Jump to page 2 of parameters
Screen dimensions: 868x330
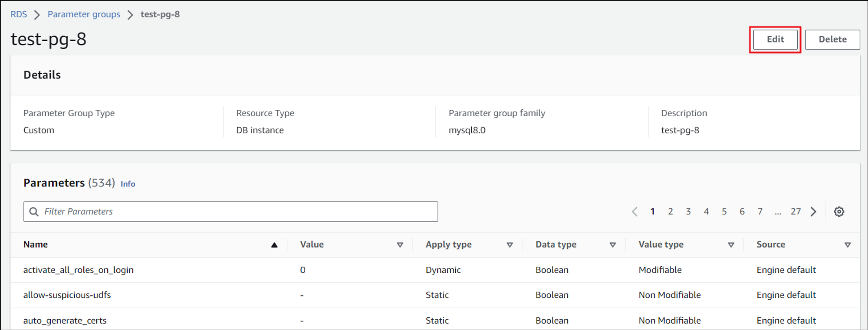pos(671,212)
